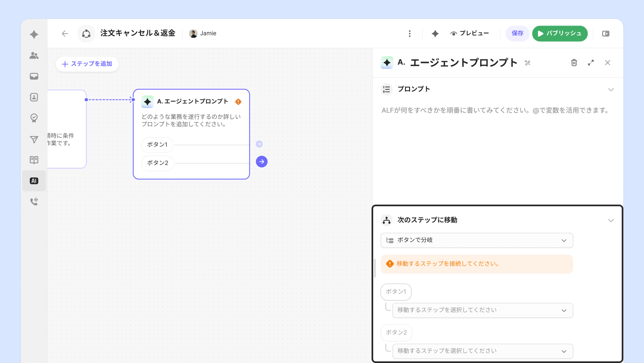The width and height of the screenshot is (644, 363).
Task: Click ステップを追加 button
Action: click(x=87, y=64)
